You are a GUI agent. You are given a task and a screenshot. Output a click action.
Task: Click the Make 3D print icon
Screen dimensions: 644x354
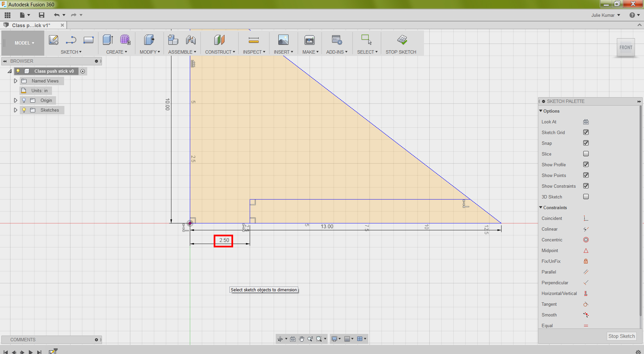tap(310, 40)
